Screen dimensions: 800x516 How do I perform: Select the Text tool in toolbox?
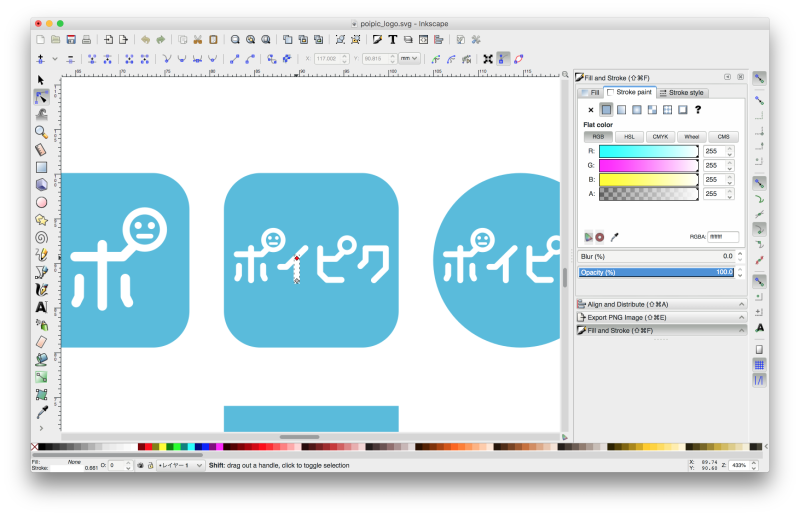(x=41, y=307)
